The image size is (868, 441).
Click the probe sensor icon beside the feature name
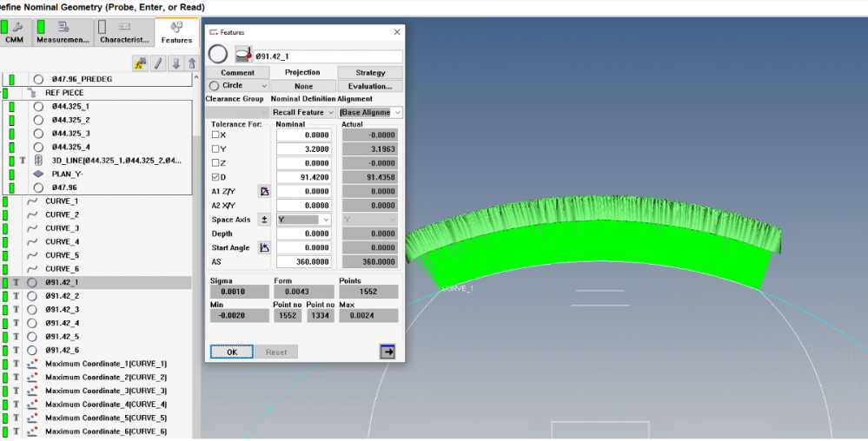(x=244, y=56)
